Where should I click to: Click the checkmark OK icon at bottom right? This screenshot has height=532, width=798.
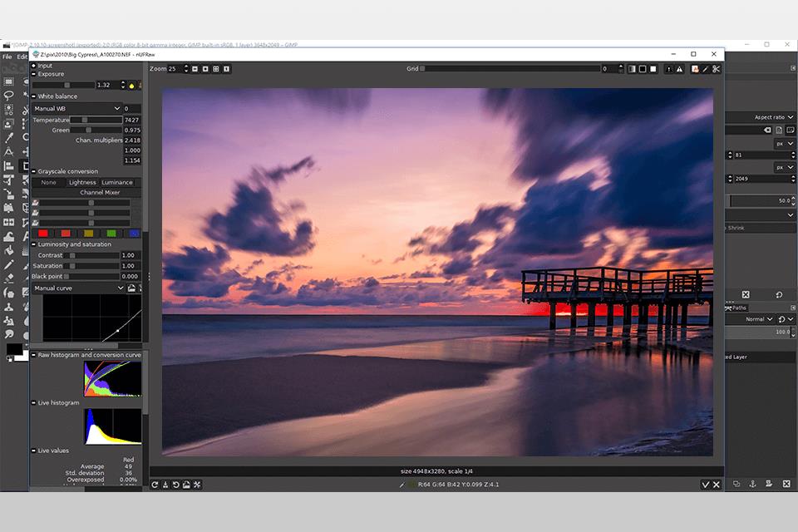tap(706, 485)
